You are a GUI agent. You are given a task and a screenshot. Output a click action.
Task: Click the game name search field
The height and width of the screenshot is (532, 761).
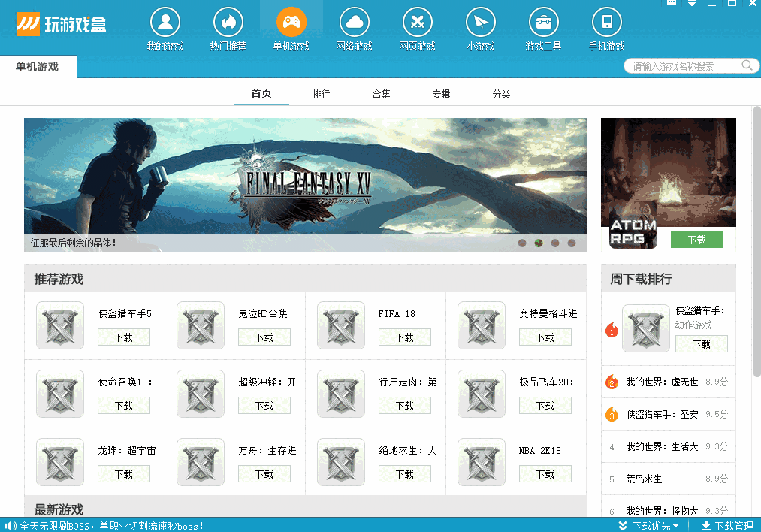pyautogui.click(x=684, y=66)
